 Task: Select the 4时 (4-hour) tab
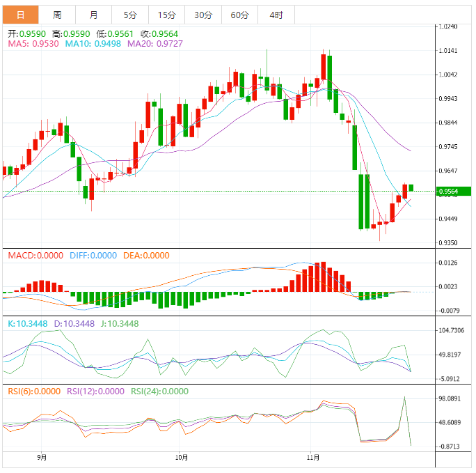[276, 15]
